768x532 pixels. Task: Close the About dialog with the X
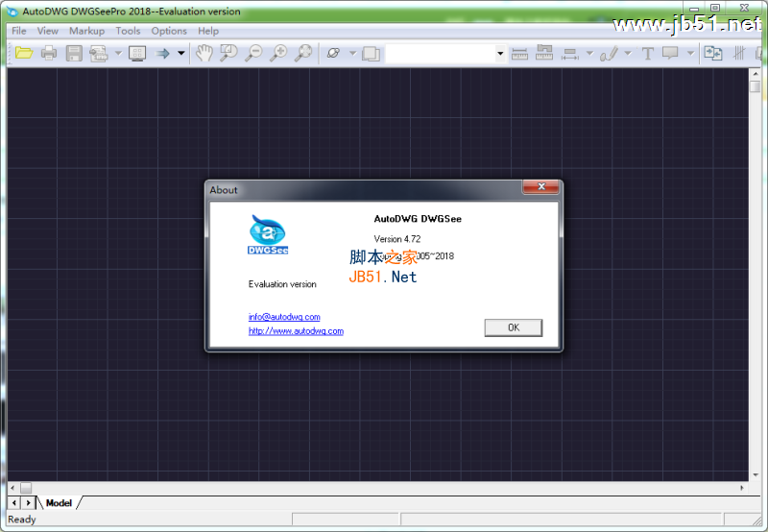tap(541, 186)
